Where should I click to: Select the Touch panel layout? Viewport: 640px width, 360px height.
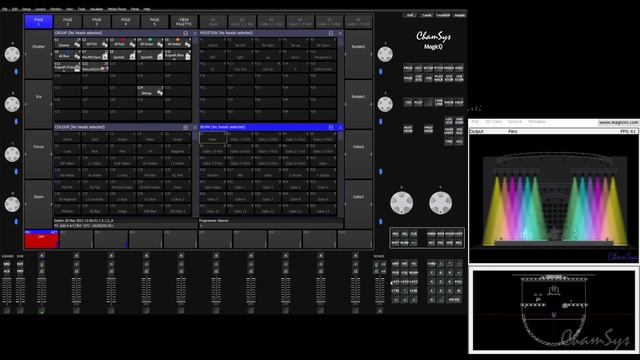pyautogui.click(x=427, y=15)
